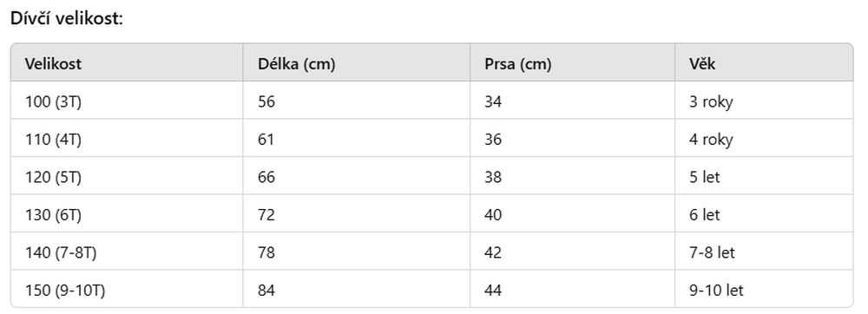Image resolution: width=868 pixels, height=314 pixels.
Task: Click the length value 56
Action: pos(266,102)
